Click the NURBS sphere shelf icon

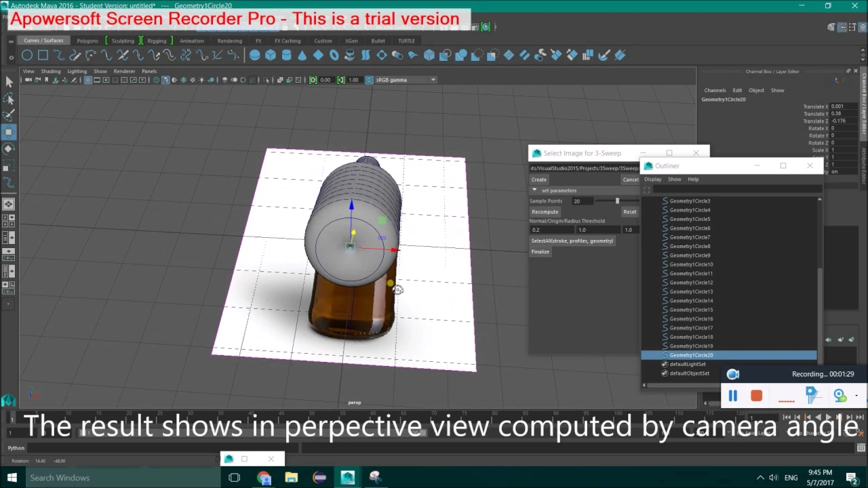click(254, 55)
